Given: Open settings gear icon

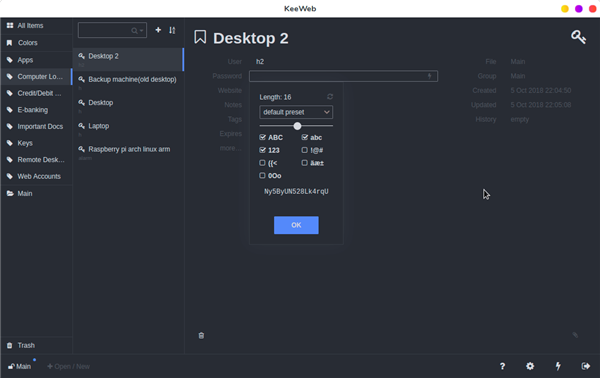Looking at the screenshot, I should (530, 366).
